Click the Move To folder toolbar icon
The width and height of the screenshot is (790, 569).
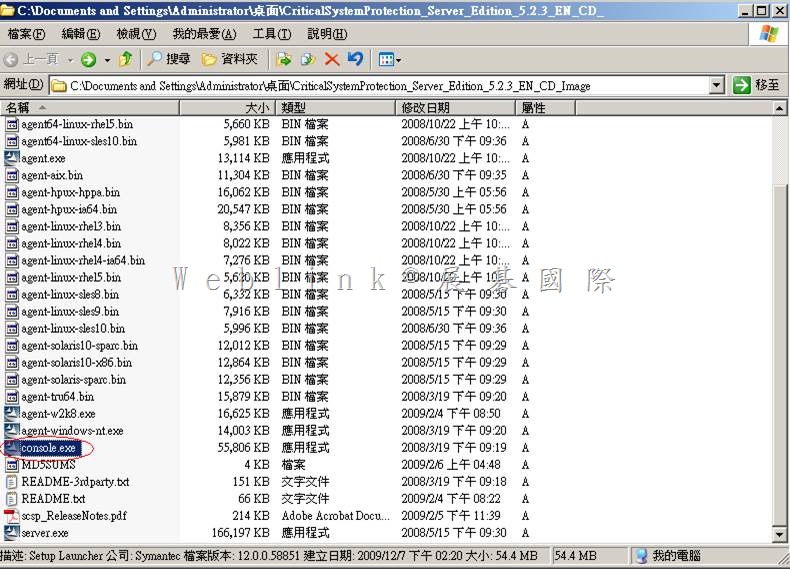(x=284, y=60)
